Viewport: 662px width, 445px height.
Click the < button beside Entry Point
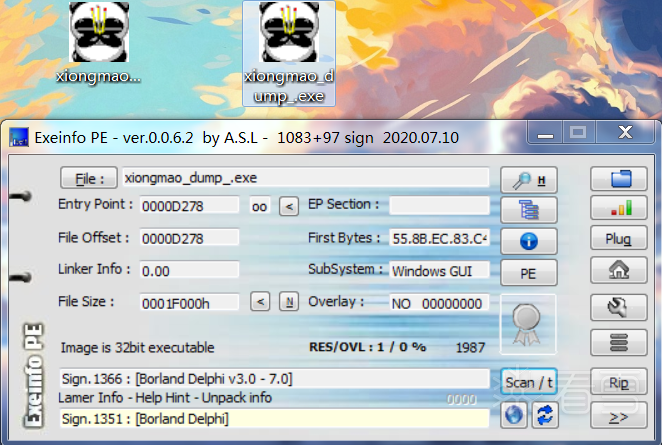[x=289, y=206]
